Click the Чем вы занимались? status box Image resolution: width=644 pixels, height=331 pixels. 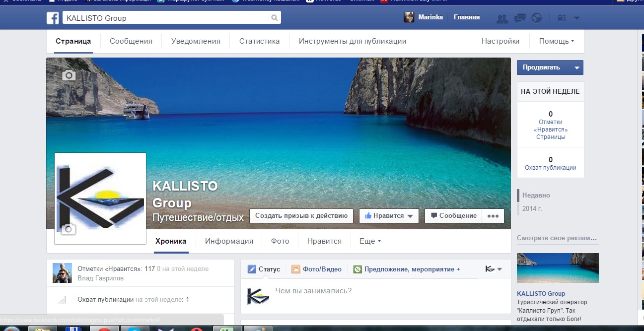(x=375, y=296)
